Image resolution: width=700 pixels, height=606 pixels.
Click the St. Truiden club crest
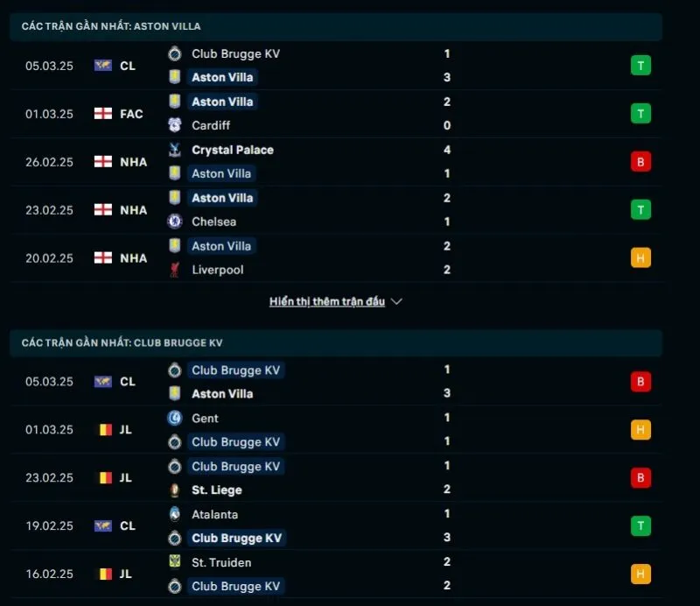tap(174, 562)
